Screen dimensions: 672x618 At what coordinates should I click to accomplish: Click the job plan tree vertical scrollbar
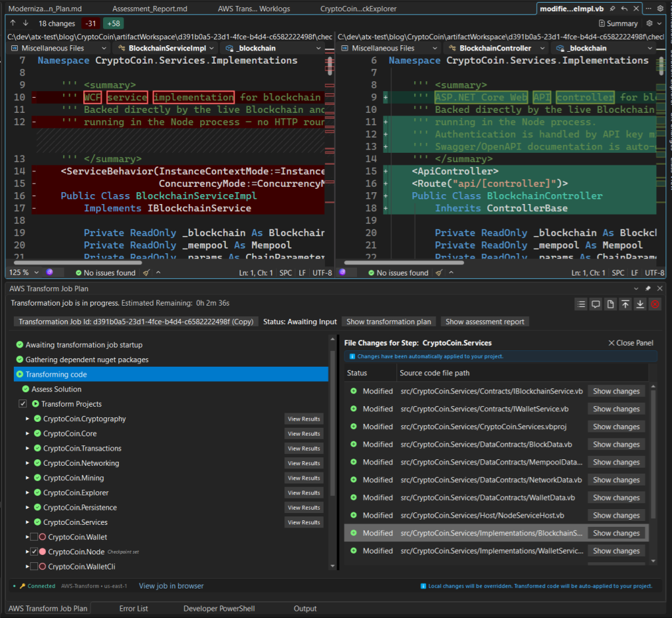pyautogui.click(x=332, y=422)
